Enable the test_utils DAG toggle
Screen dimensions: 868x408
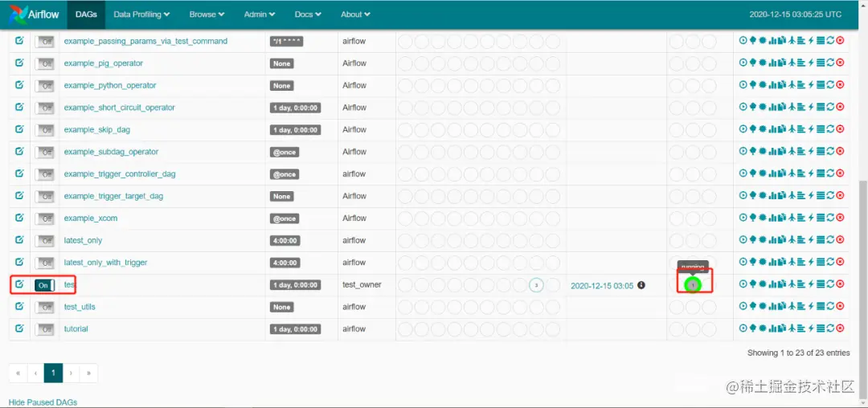pos(44,308)
